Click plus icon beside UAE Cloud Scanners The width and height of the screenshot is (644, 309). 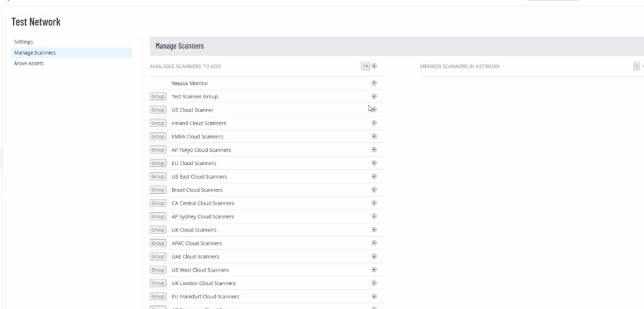tap(374, 257)
